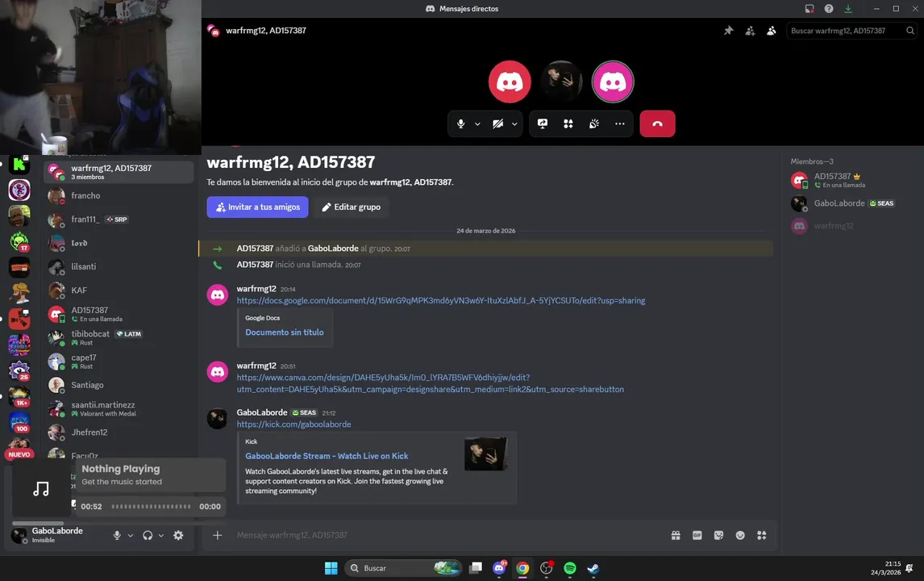The image size is (924, 581).
Task: Click the music note icon in media widget
Action: tap(41, 489)
